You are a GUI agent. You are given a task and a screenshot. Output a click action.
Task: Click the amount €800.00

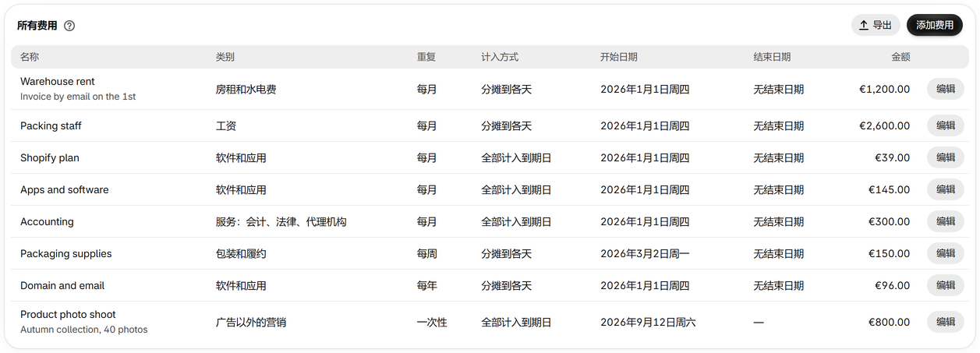889,322
